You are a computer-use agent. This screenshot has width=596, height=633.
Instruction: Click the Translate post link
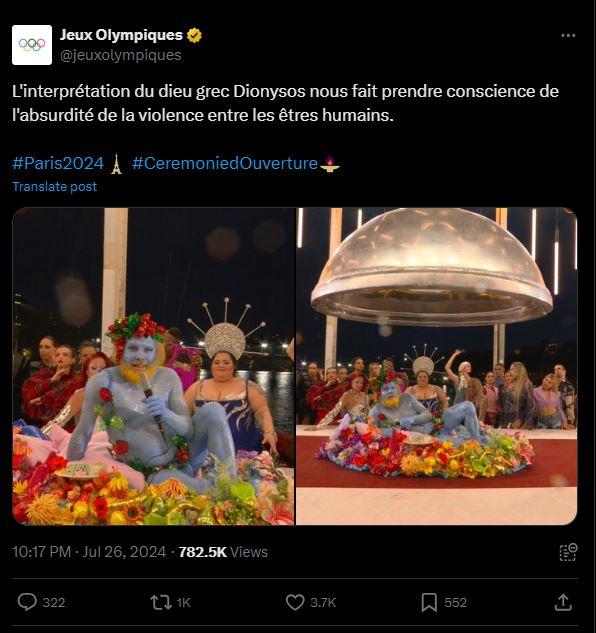tap(55, 187)
